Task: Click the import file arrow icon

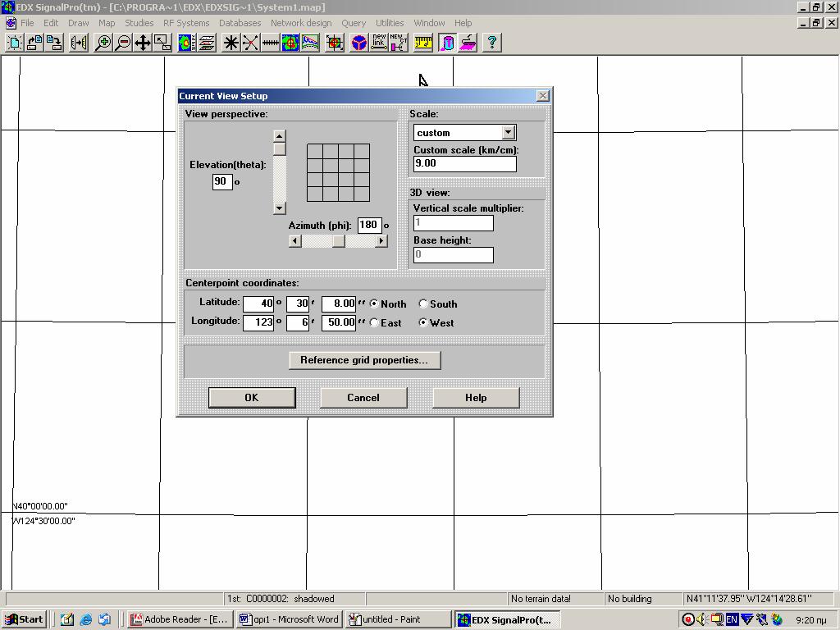Action: tap(34, 43)
